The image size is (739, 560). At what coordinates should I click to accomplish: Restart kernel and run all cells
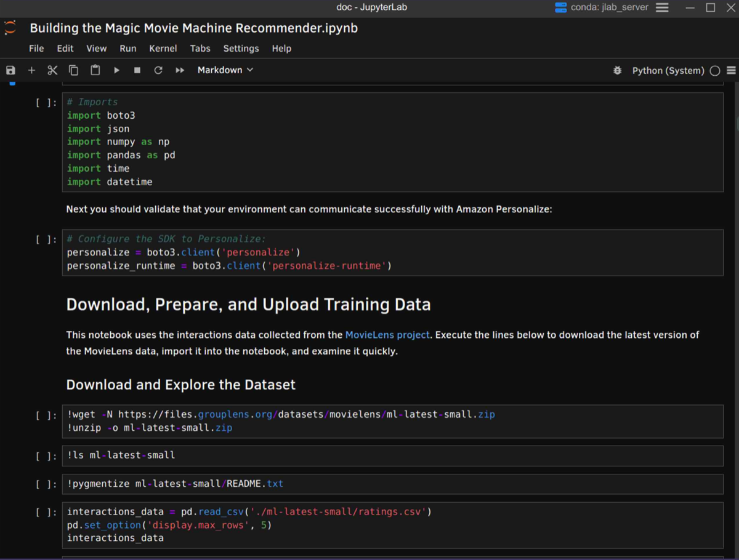pos(180,70)
